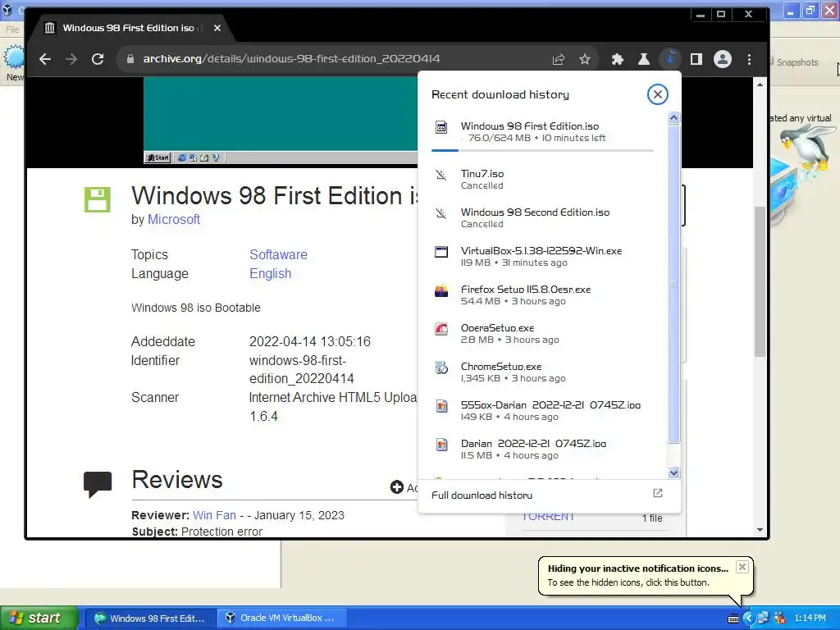Click Snapshots in VirtualBox window

[x=797, y=62]
